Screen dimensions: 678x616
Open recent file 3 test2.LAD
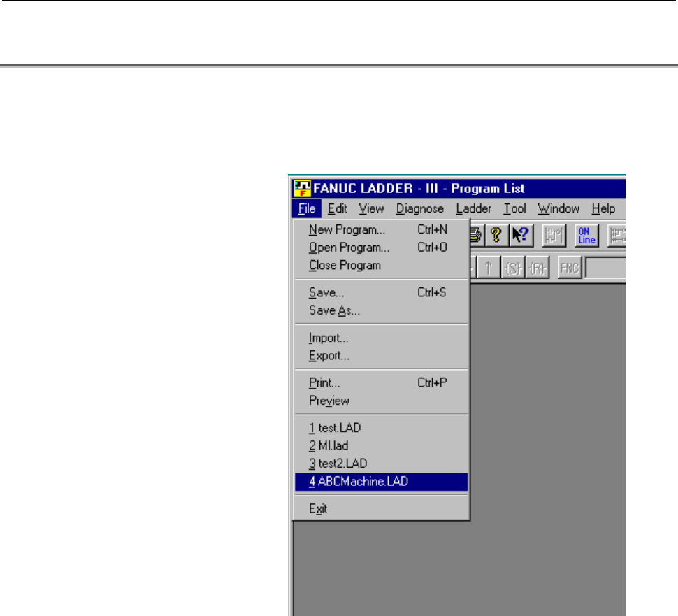pos(382,464)
